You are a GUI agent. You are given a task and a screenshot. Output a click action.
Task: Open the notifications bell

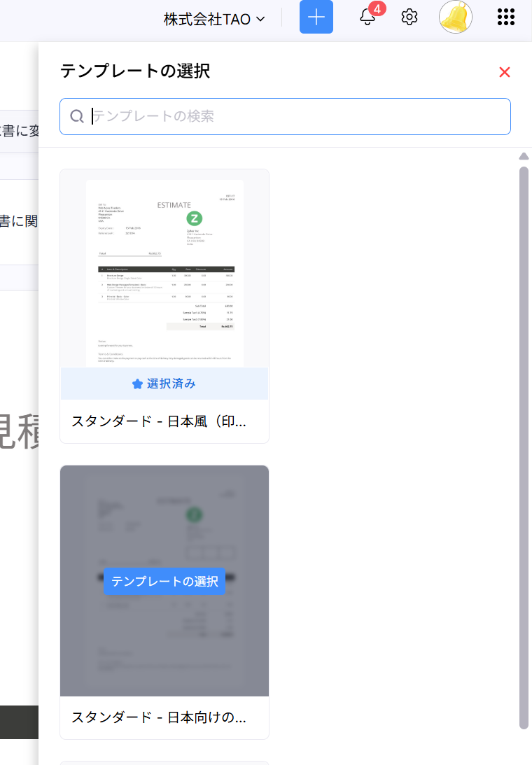coord(367,17)
